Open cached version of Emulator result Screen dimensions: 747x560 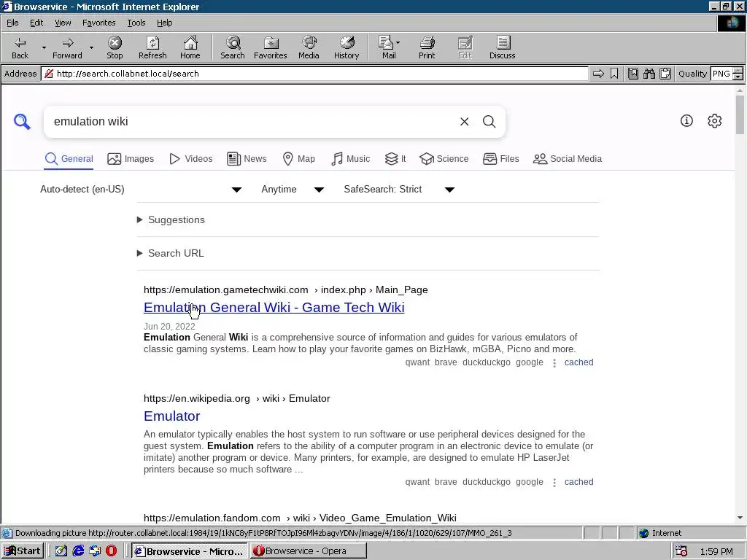point(578,482)
